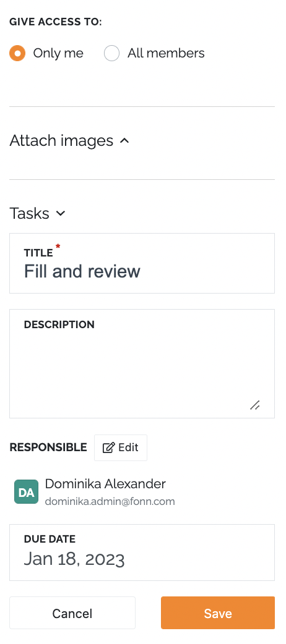The image size is (286, 644).
Task: Grab the description resize handle icon
Action: (x=254, y=405)
